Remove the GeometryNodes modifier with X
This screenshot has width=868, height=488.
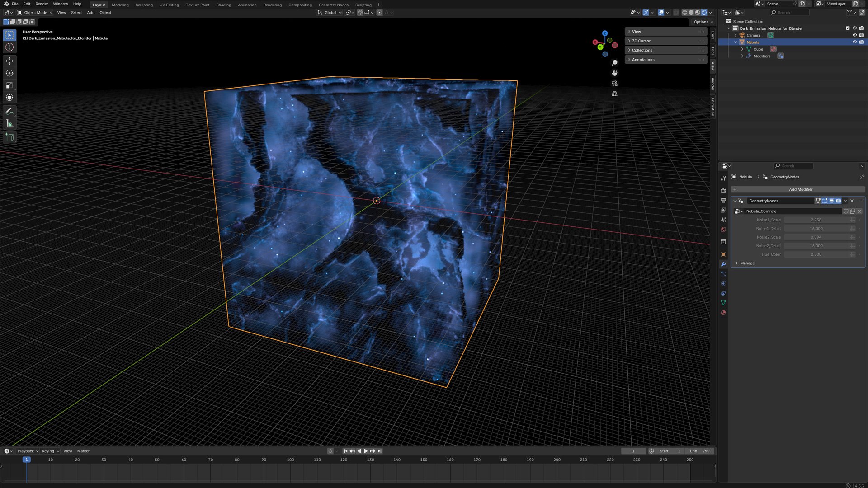[852, 201]
